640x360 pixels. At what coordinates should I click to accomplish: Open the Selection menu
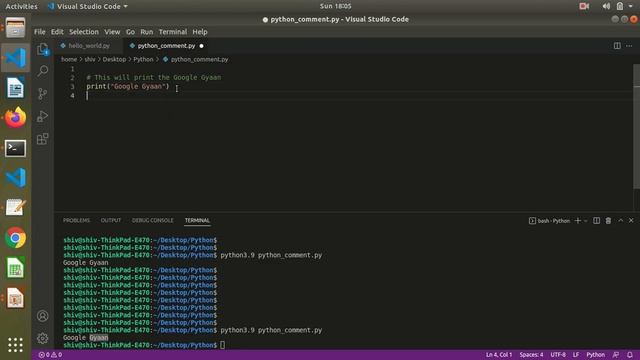84,32
